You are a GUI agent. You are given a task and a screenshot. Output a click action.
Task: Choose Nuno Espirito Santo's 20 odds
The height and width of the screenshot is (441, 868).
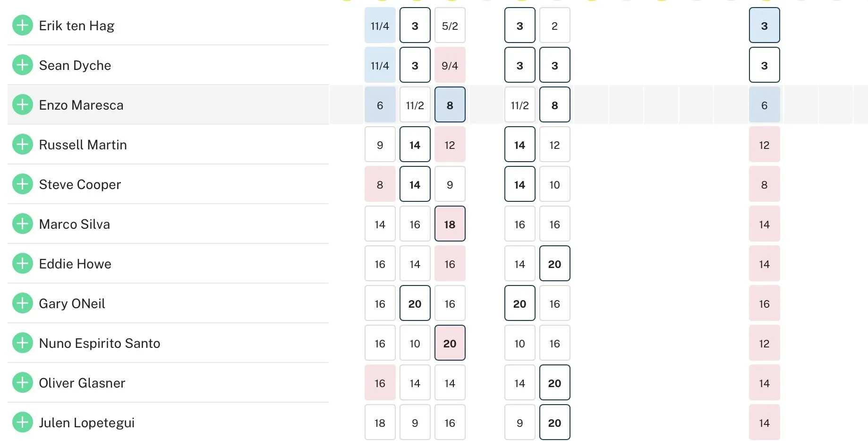(450, 343)
